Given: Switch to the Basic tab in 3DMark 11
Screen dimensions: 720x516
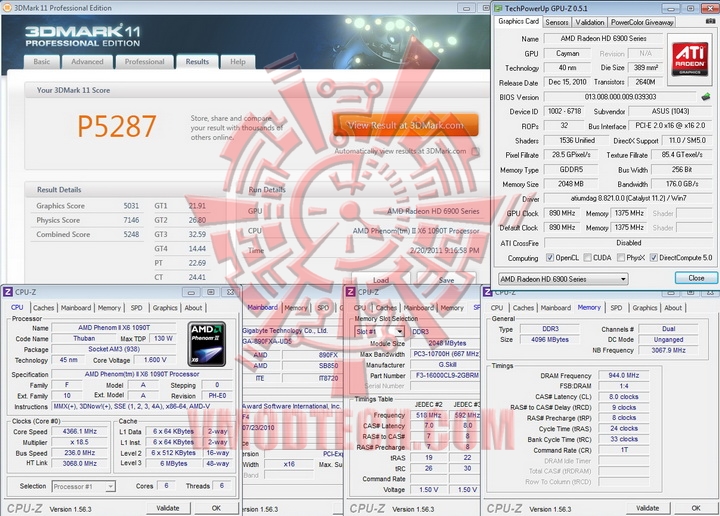Looking at the screenshot, I should [x=42, y=62].
